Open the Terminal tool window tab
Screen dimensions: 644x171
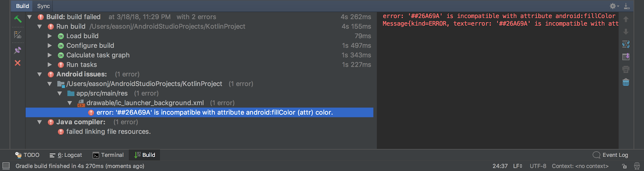pos(108,155)
